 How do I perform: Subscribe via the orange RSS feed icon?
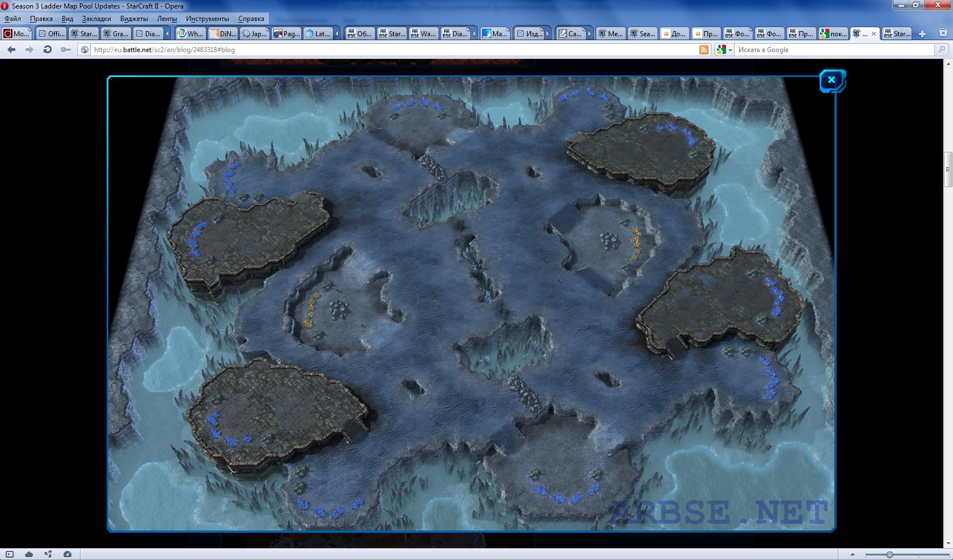704,50
